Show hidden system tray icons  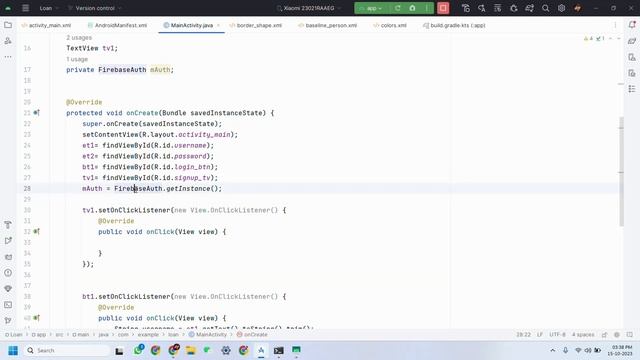[552, 350]
